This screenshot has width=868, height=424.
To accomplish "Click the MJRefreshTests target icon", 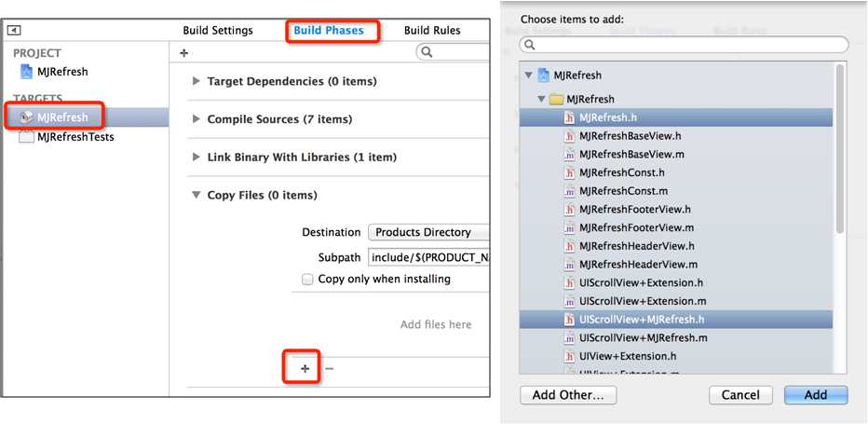I will click(x=26, y=137).
